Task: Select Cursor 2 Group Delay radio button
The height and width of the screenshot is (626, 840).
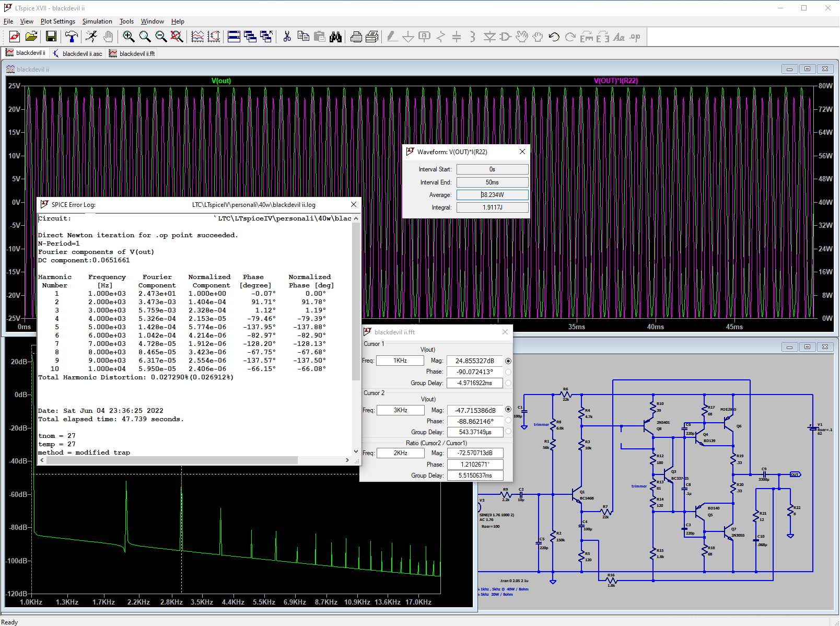Action: click(508, 432)
